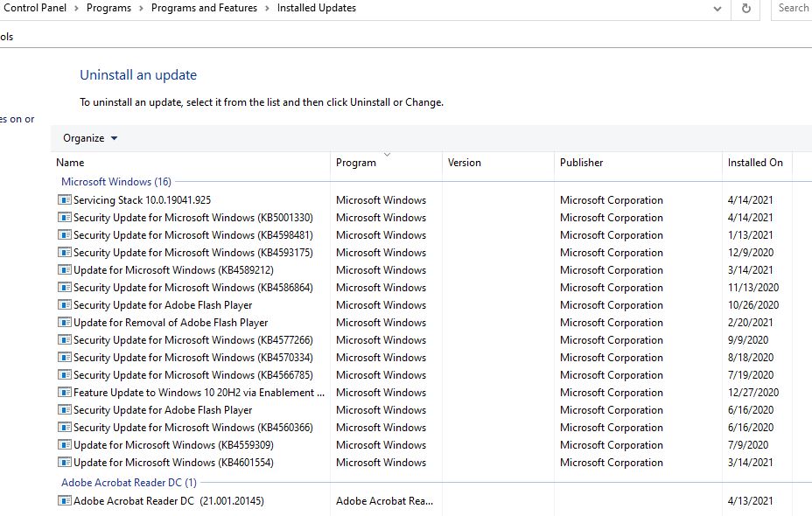Click the Adobe Acrobat Rea... program cell
812x516 pixels.
[x=384, y=500]
